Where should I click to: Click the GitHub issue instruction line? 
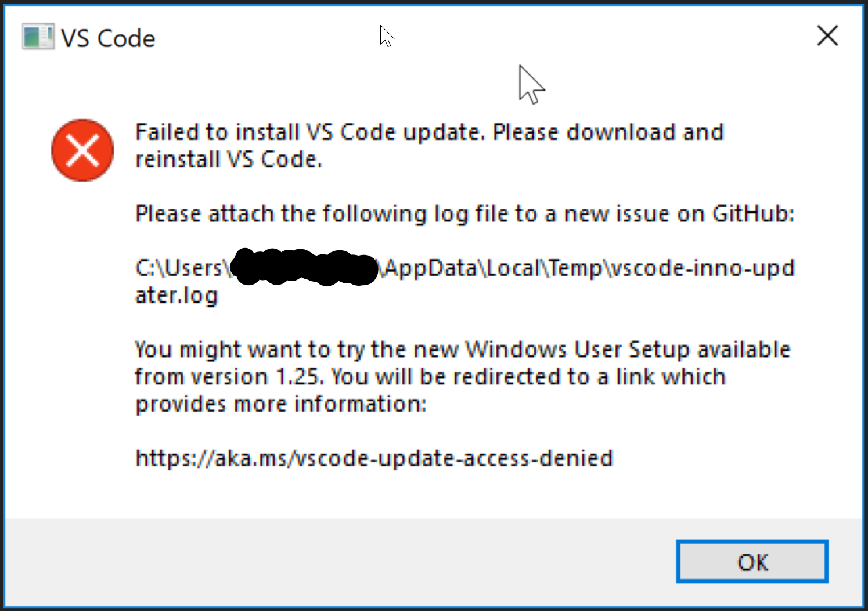pyautogui.click(x=464, y=213)
